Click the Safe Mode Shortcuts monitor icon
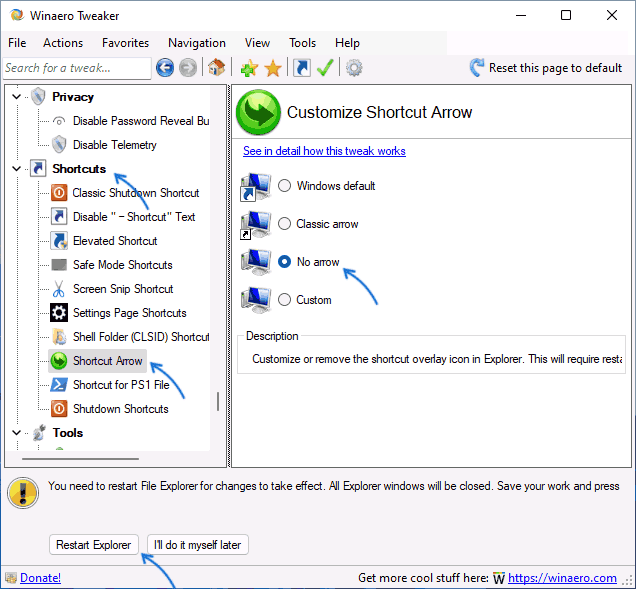The image size is (636, 589). point(59,265)
